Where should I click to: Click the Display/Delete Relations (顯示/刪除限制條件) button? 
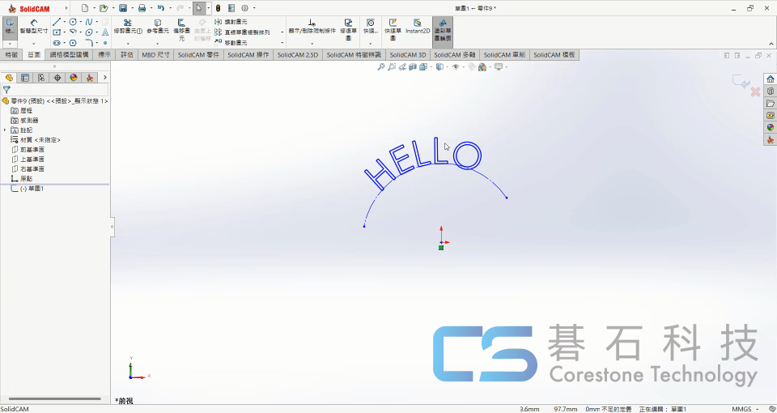[x=311, y=26]
